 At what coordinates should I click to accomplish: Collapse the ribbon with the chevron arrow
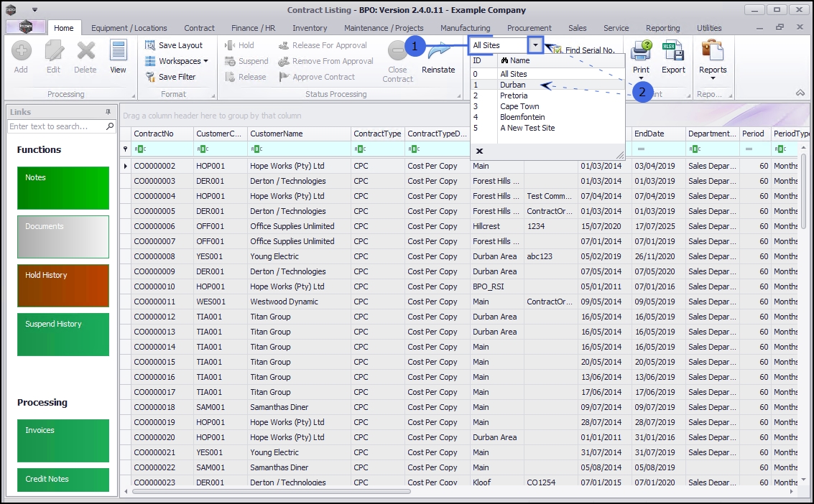click(x=800, y=93)
